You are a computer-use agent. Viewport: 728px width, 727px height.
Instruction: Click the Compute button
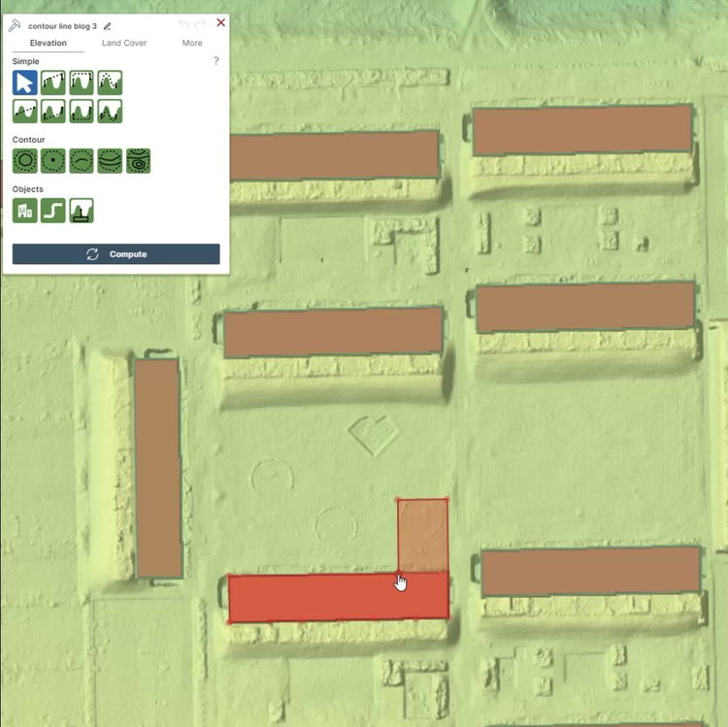coord(116,254)
